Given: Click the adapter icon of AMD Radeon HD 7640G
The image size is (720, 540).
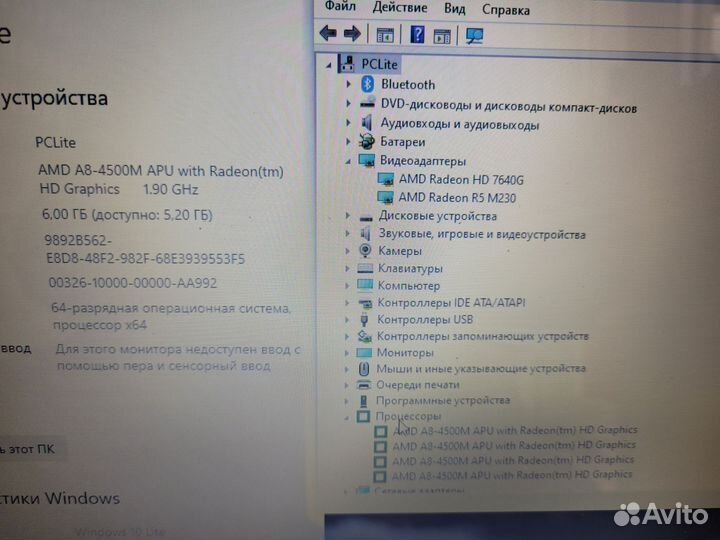Looking at the screenshot, I should pos(385,179).
